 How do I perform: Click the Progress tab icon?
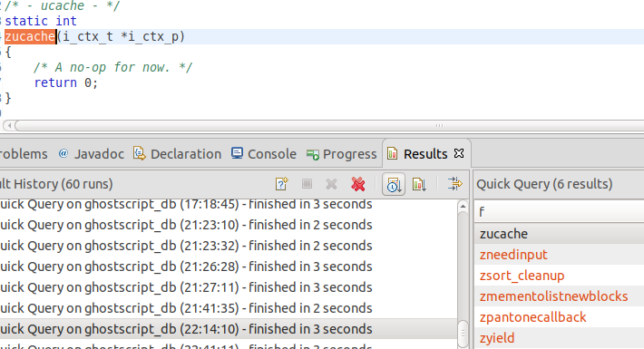[313, 155]
